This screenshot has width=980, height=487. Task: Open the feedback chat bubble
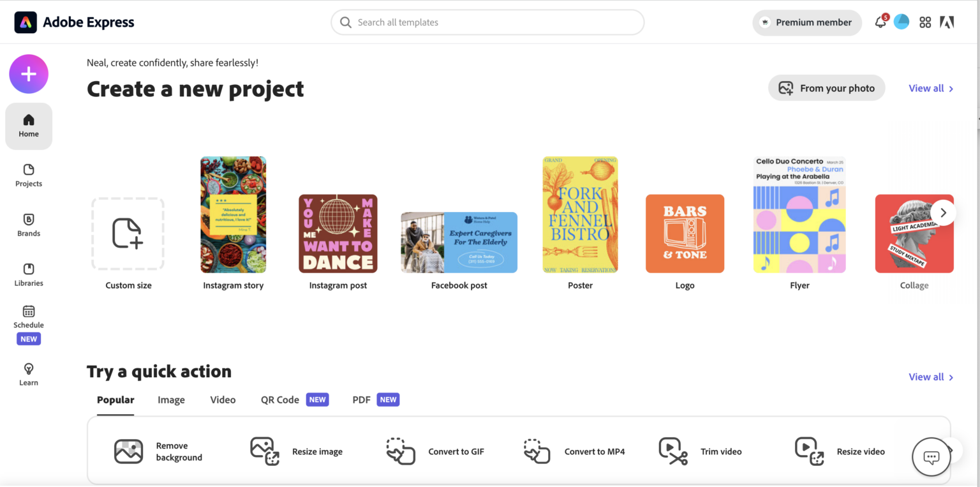point(931,457)
